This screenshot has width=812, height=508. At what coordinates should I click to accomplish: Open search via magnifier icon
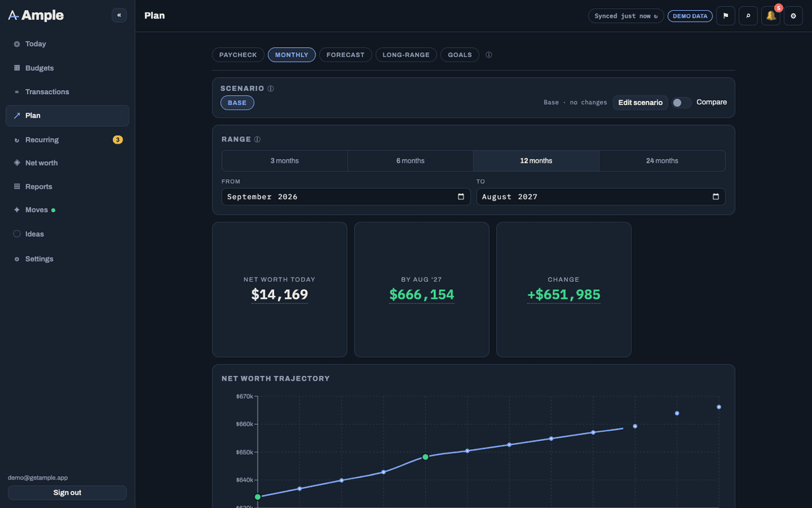(x=748, y=16)
